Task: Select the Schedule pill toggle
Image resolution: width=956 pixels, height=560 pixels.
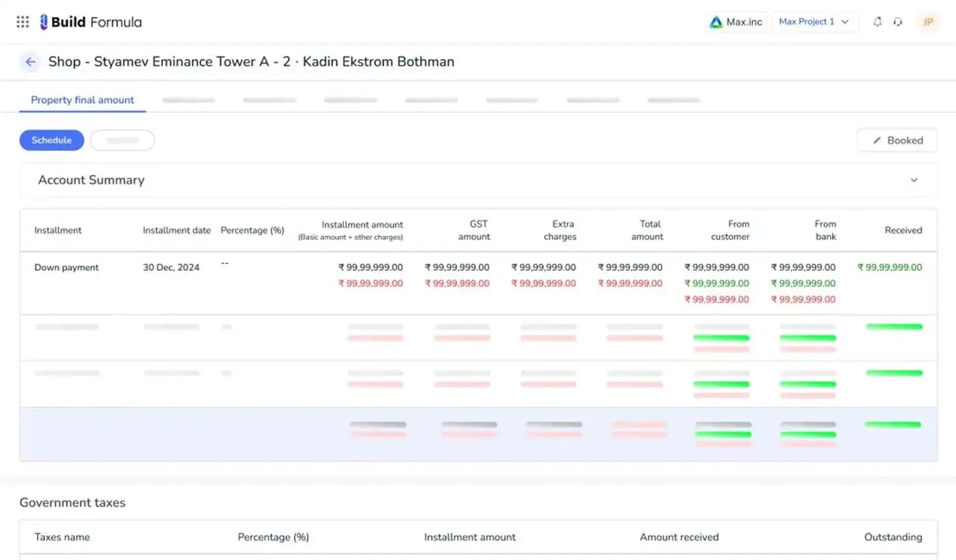Action: (x=52, y=140)
